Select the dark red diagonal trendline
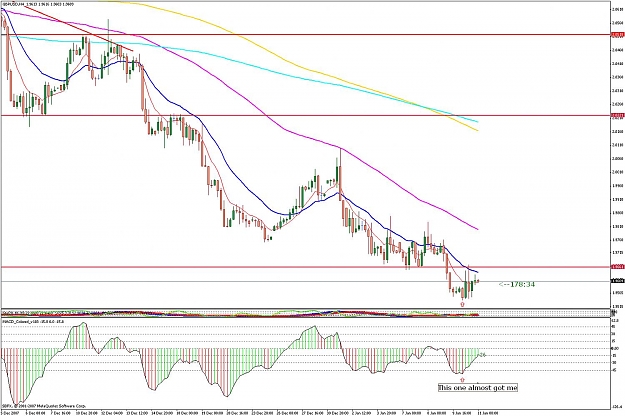The image size is (625, 416). click(x=79, y=28)
